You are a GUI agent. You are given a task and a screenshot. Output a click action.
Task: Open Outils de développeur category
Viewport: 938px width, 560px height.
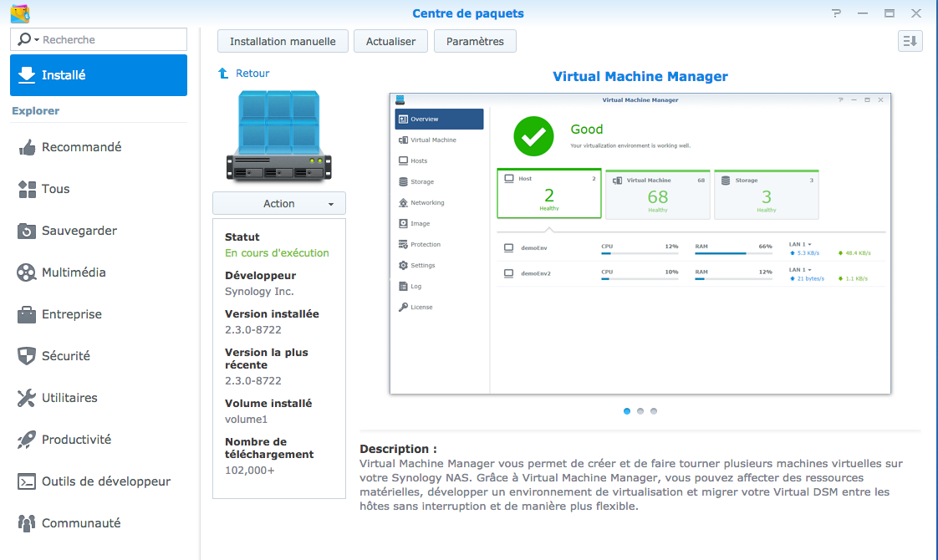[x=99, y=481]
